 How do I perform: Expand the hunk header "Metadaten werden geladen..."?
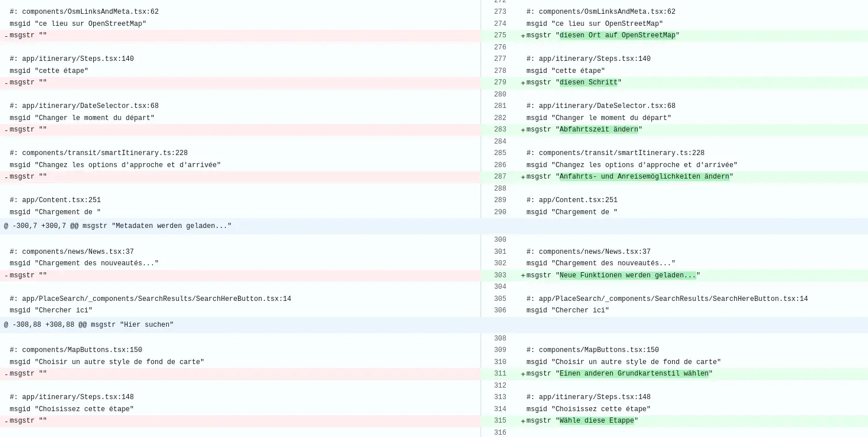pos(117,226)
